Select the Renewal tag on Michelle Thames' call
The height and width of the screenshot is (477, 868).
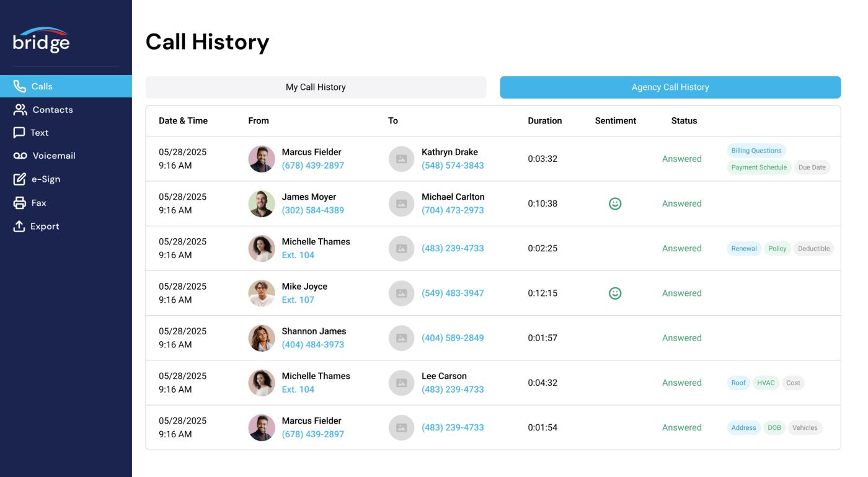[x=743, y=248]
